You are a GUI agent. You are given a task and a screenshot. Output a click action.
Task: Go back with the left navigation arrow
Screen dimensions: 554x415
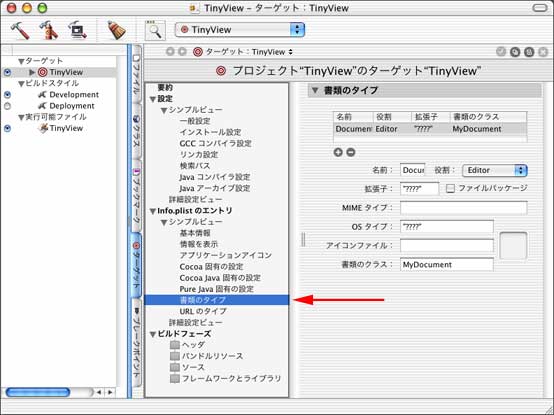(170, 52)
